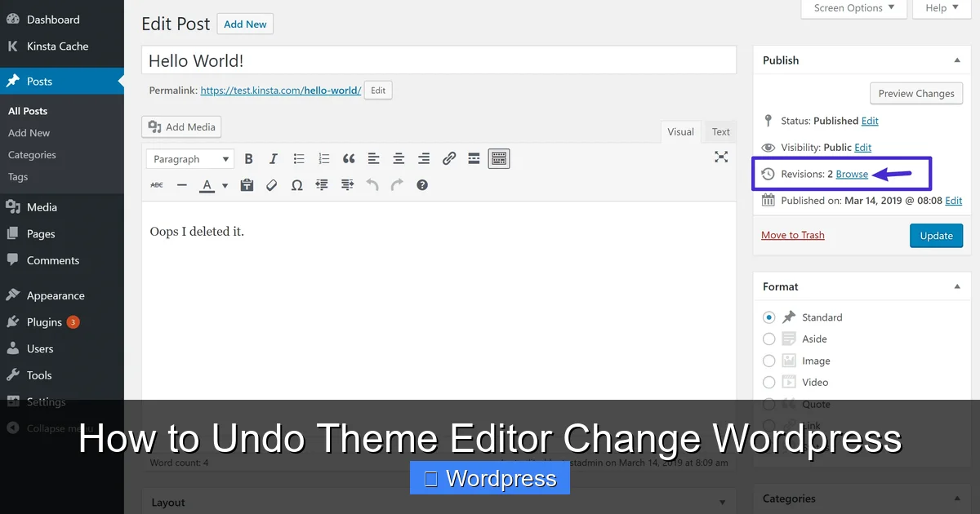Redo the last edit

397,185
